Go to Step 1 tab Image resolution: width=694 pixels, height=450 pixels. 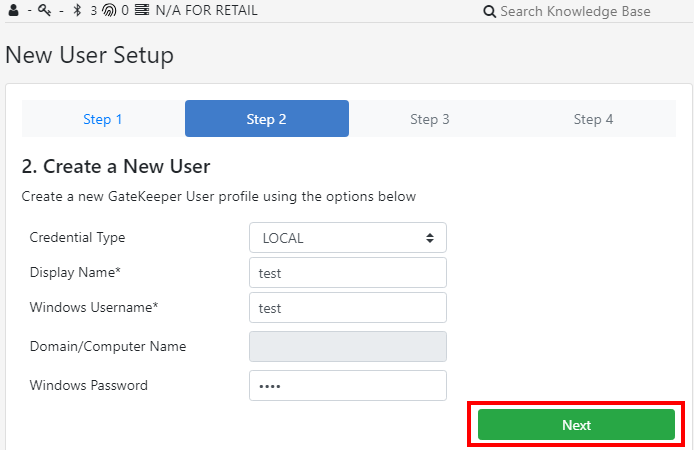pyautogui.click(x=103, y=119)
